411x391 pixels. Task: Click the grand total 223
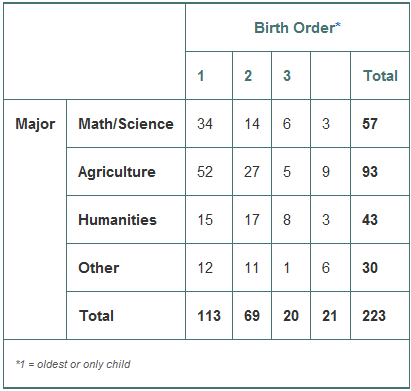click(x=380, y=316)
